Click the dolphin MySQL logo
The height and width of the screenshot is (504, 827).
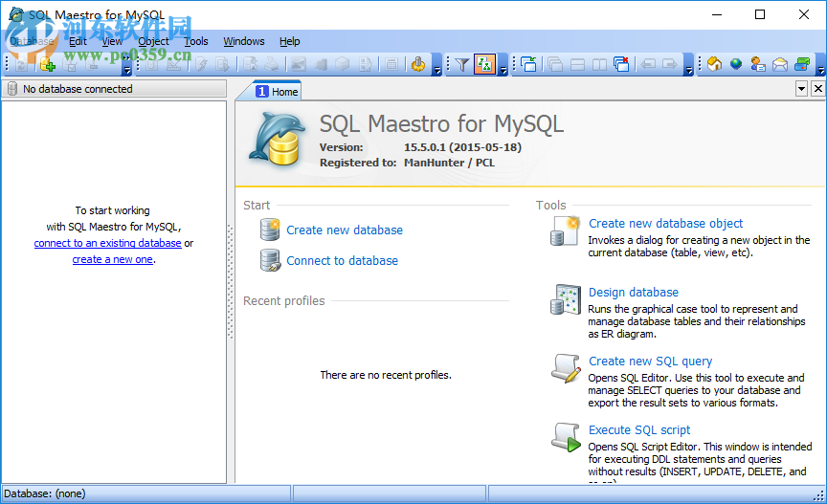278,138
